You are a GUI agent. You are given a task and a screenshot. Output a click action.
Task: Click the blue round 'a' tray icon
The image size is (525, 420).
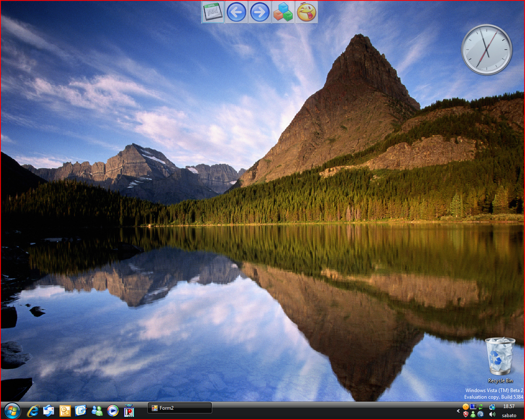[480, 414]
